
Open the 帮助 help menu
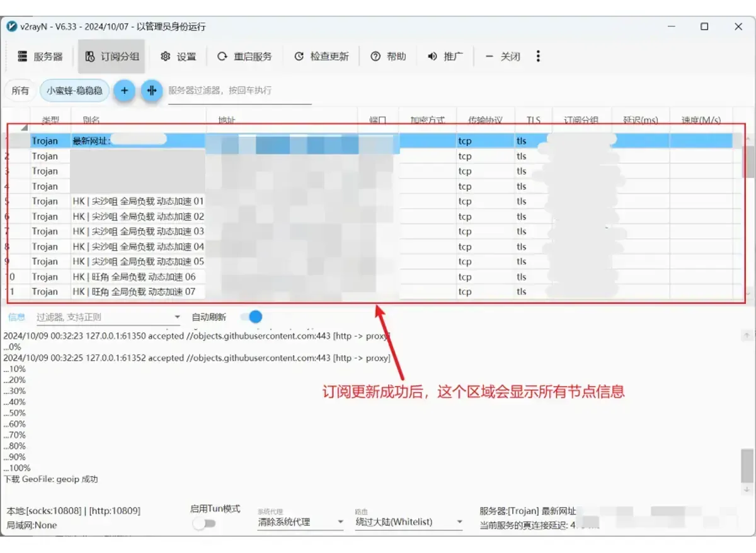[388, 56]
